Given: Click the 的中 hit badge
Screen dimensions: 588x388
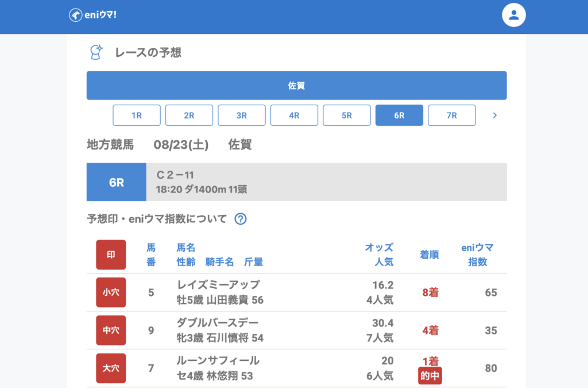Looking at the screenshot, I should point(430,376).
